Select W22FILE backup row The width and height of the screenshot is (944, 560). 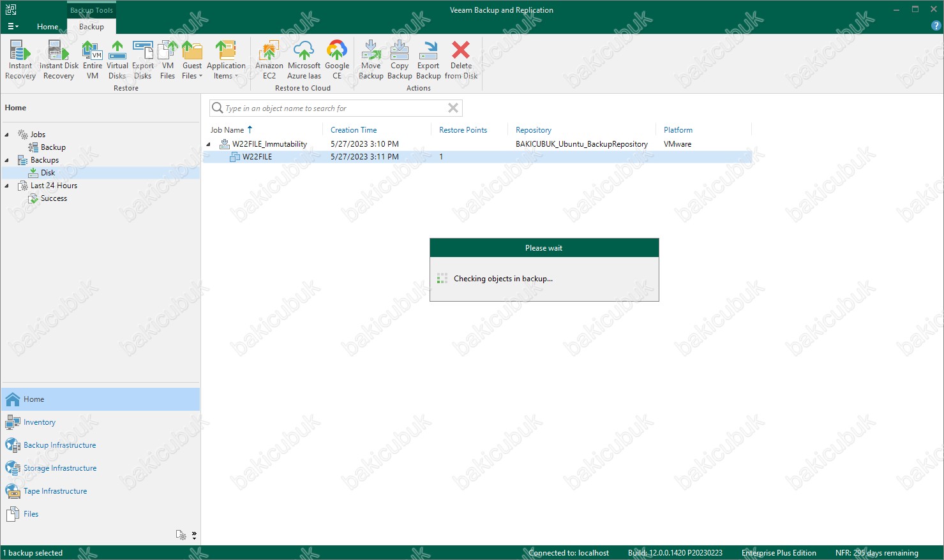(477, 157)
